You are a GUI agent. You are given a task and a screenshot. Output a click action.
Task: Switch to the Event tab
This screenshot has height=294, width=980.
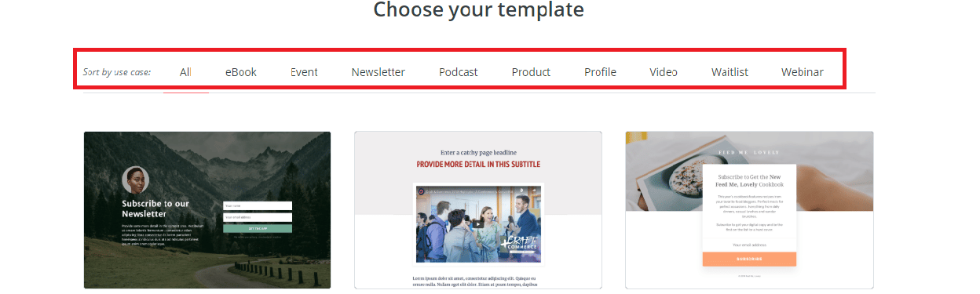coord(304,72)
